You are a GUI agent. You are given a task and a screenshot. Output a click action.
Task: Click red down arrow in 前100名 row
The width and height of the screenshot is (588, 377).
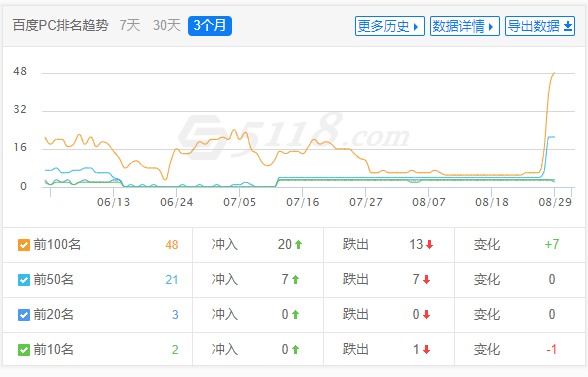coord(430,245)
